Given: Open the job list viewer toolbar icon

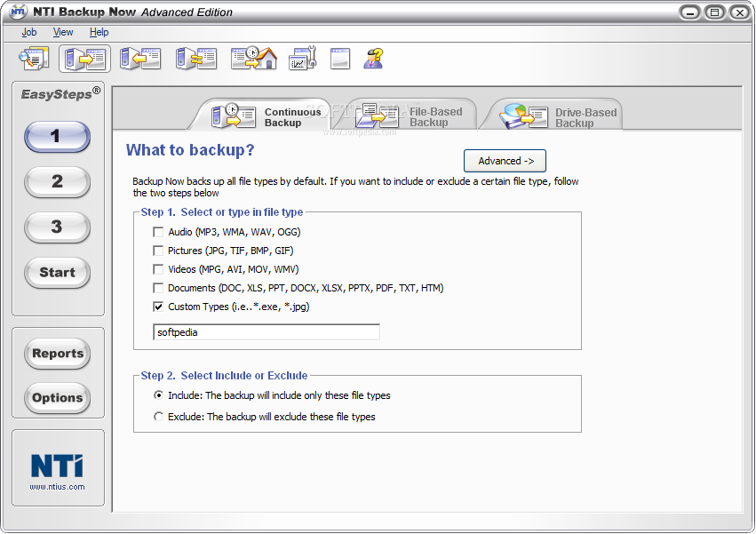Looking at the screenshot, I should click(x=34, y=59).
